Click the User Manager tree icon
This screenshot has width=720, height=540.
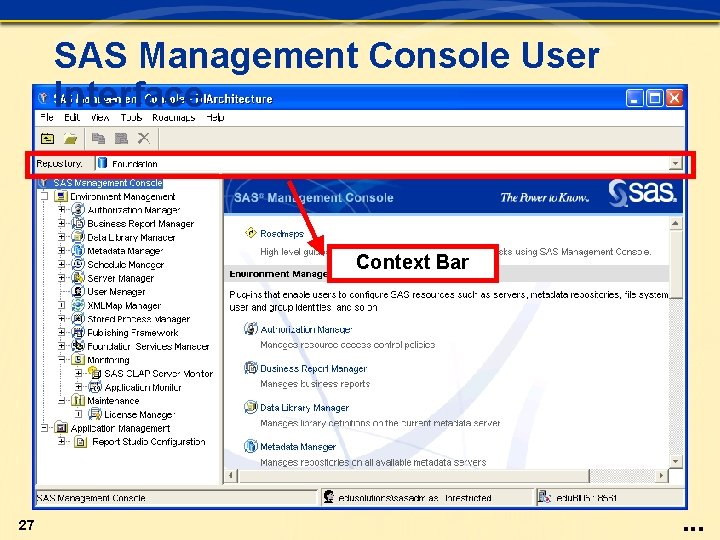78,292
